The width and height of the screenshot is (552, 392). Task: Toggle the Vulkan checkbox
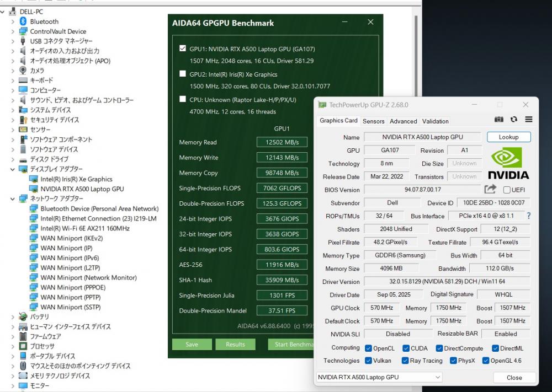point(368,361)
